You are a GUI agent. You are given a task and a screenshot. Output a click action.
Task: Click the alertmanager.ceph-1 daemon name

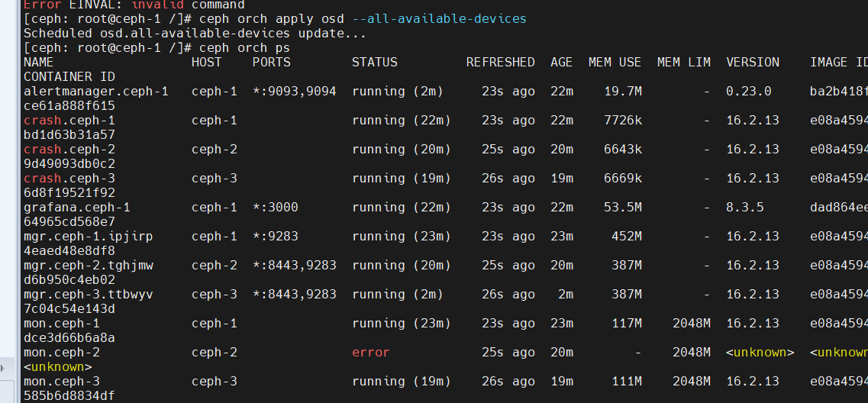(96, 91)
